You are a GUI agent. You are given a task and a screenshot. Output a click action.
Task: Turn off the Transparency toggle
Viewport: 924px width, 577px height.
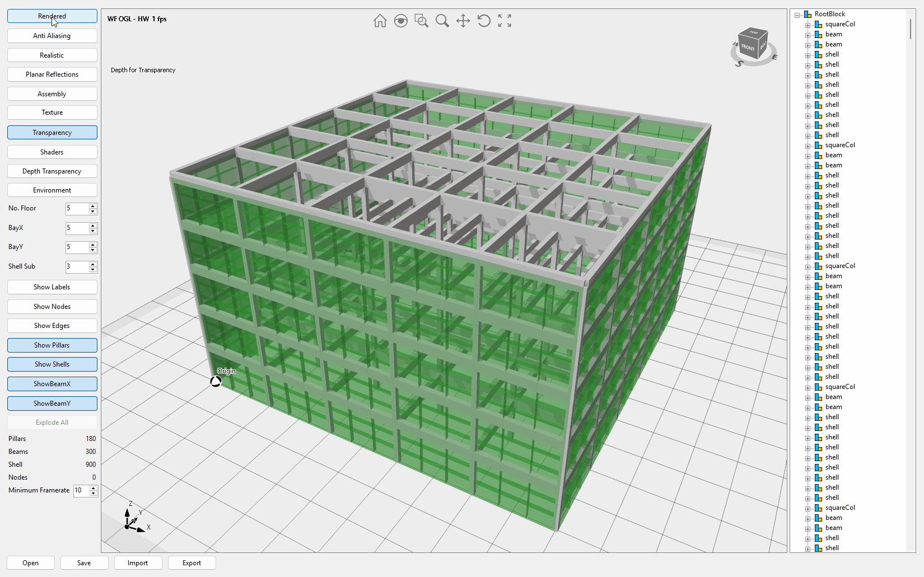[52, 133]
